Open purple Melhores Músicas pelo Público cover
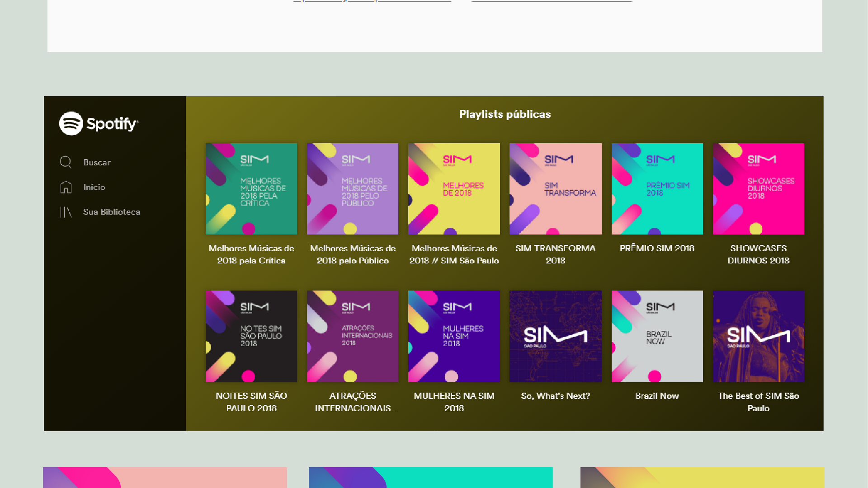 pyautogui.click(x=353, y=189)
